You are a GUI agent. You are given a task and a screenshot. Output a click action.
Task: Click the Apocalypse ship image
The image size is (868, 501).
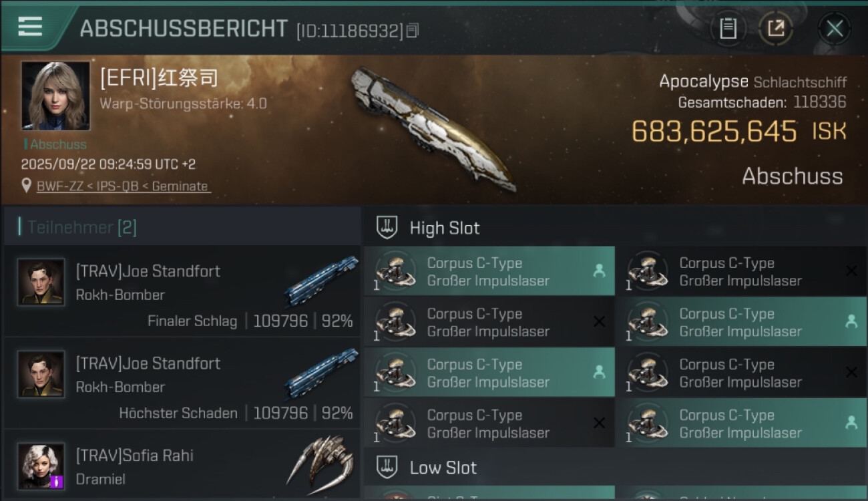(x=434, y=128)
